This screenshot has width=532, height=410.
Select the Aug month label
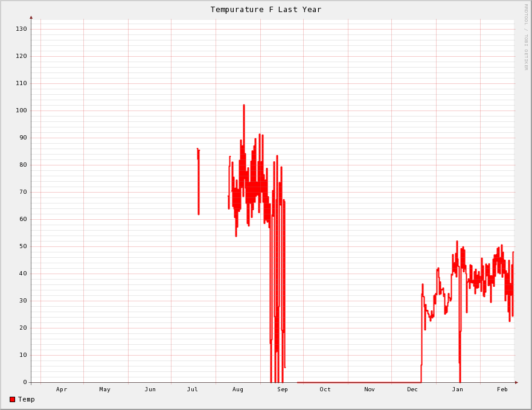[238, 389]
